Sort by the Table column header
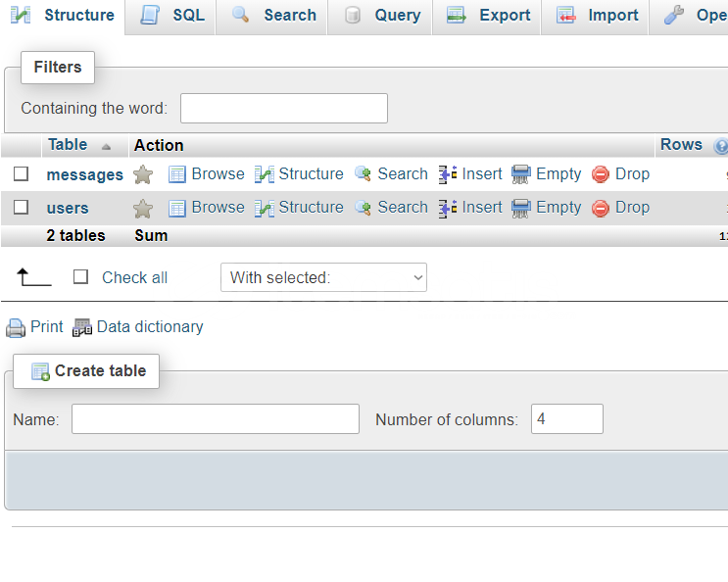This screenshot has width=728, height=582. (x=68, y=145)
